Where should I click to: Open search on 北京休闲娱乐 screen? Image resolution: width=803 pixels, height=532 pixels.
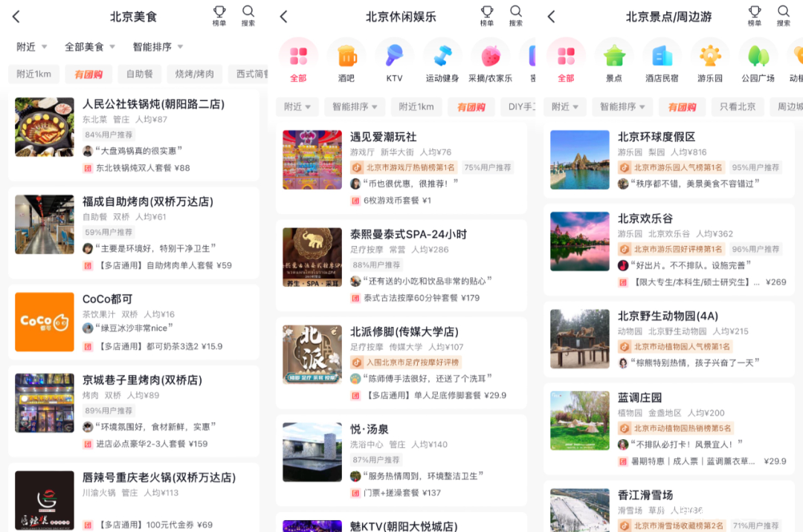click(x=516, y=16)
